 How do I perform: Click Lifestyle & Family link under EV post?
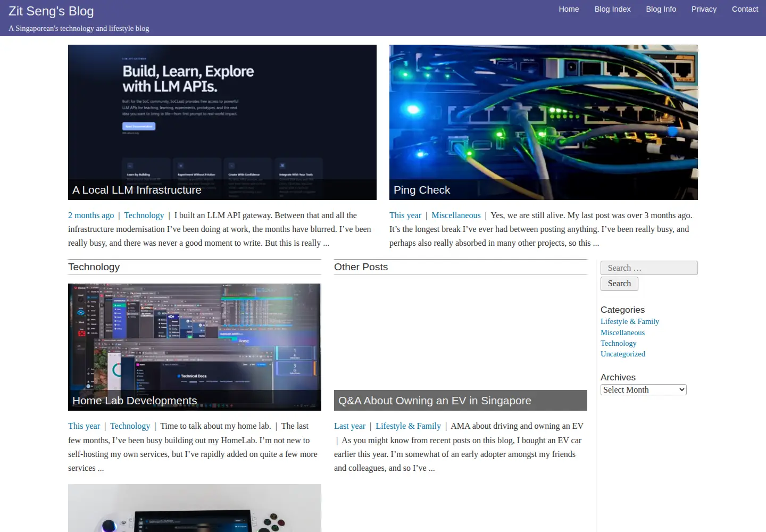pyautogui.click(x=408, y=426)
